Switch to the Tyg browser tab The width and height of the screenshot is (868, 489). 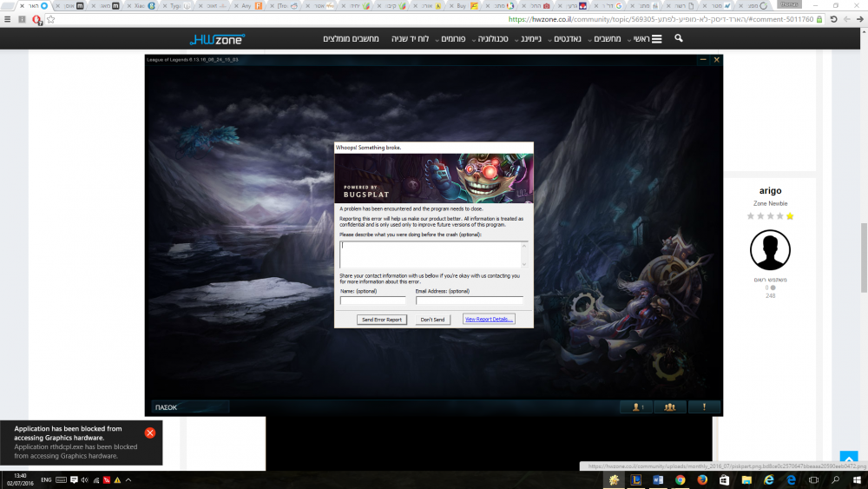click(x=177, y=5)
